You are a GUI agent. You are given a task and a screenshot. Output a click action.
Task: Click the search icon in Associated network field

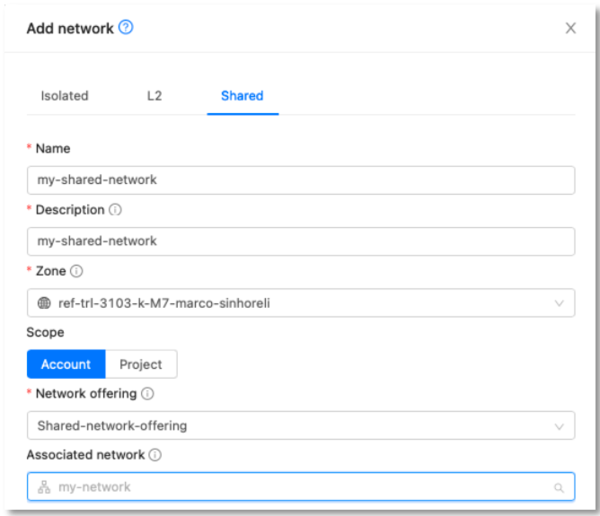[x=559, y=488]
